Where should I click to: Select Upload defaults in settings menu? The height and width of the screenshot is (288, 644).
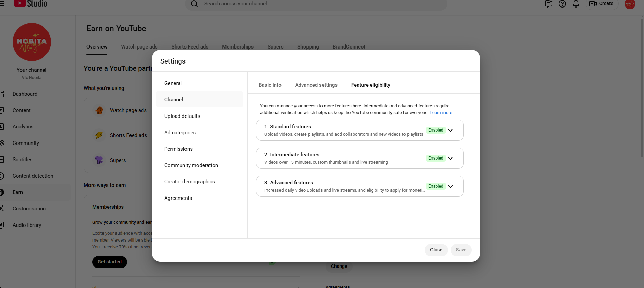tap(182, 116)
